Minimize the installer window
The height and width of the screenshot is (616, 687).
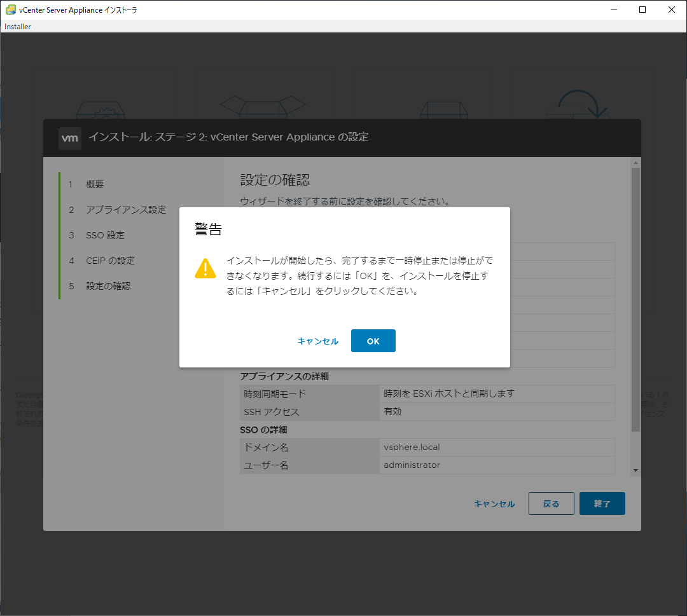tap(614, 10)
